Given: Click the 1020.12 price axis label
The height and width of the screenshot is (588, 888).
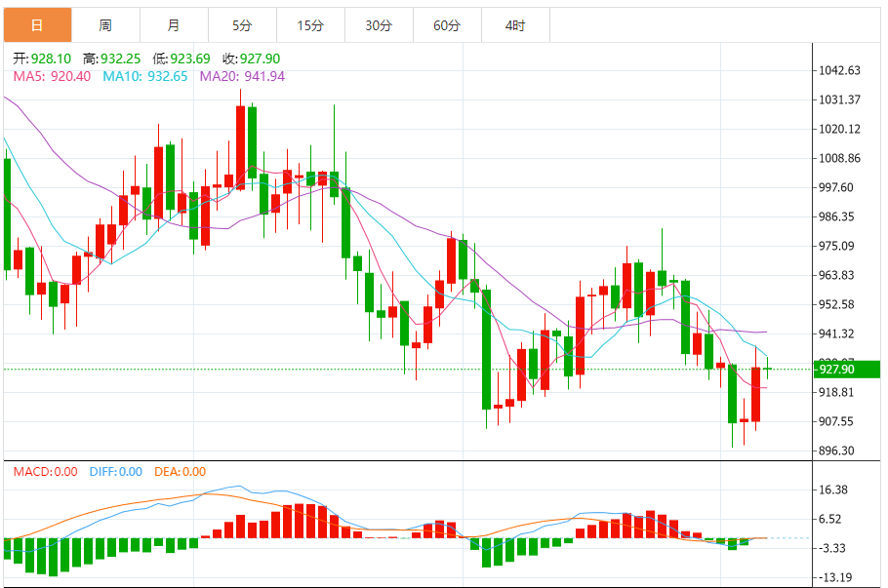Looking at the screenshot, I should 839,129.
